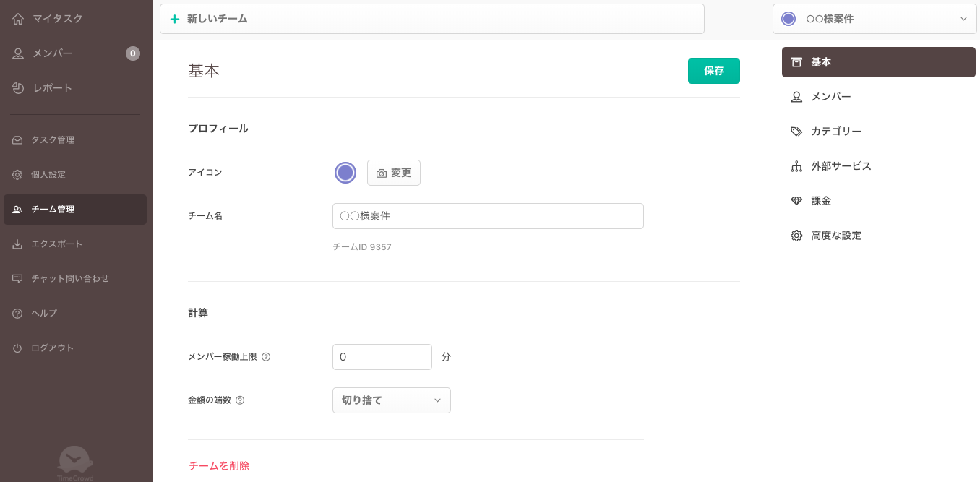This screenshot has height=482, width=980.
Task: Click the ヘルプ question mark icon
Action: (17, 314)
